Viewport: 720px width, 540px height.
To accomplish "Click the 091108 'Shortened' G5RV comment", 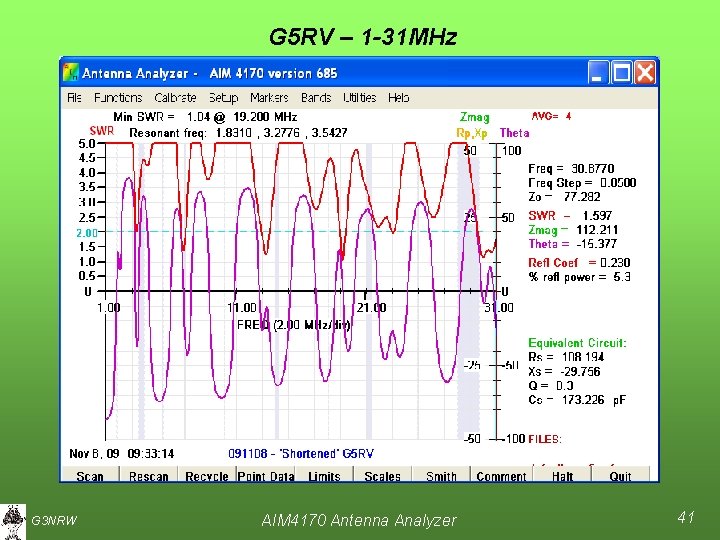I will [x=301, y=454].
